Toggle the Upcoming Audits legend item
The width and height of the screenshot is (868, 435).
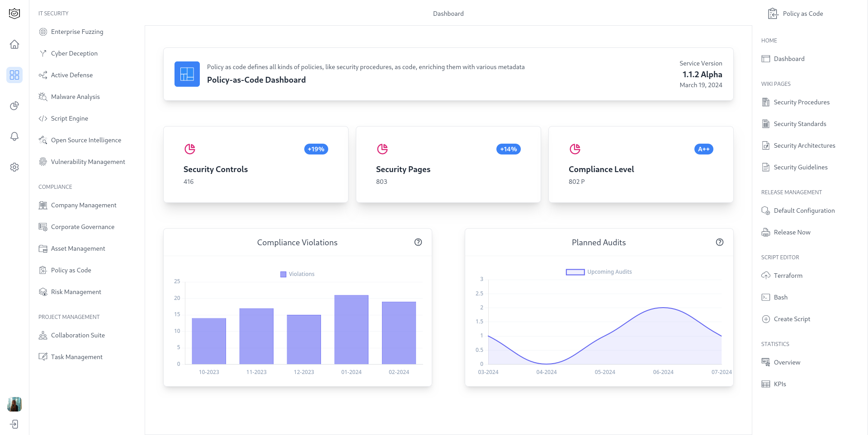(599, 272)
